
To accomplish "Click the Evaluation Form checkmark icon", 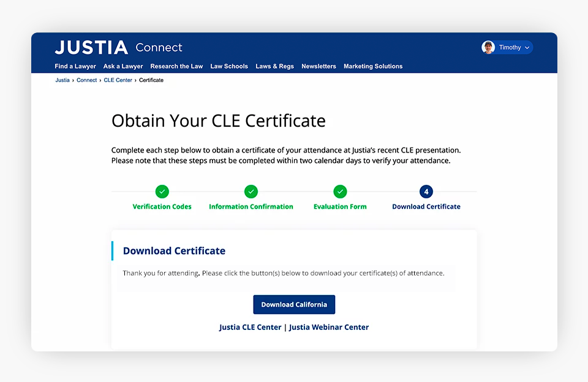I will click(x=339, y=192).
